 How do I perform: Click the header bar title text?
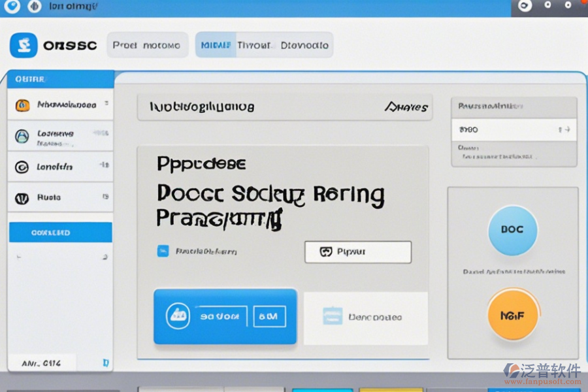point(202,107)
